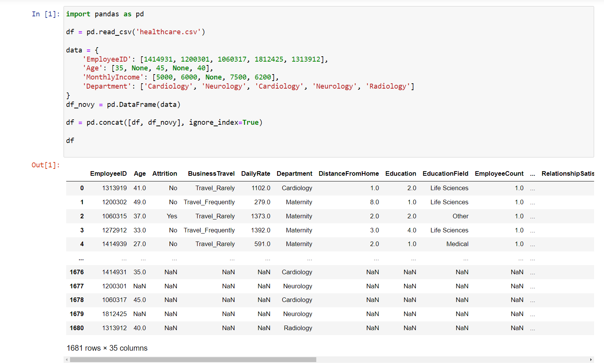
Task: Click EmployeeID cell 1313919
Action: coord(115,188)
